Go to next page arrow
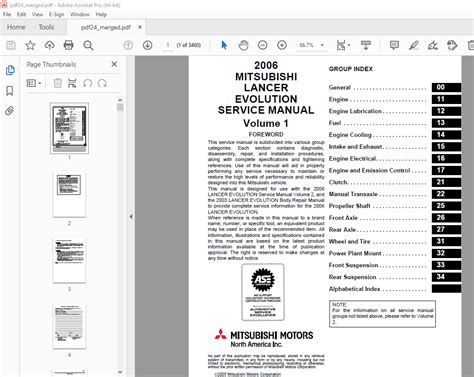 [x=147, y=45]
